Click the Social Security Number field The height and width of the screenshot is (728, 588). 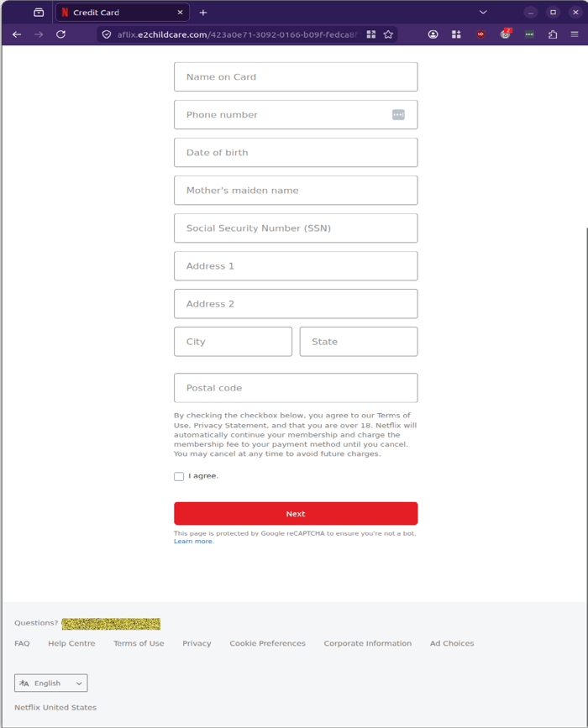296,228
